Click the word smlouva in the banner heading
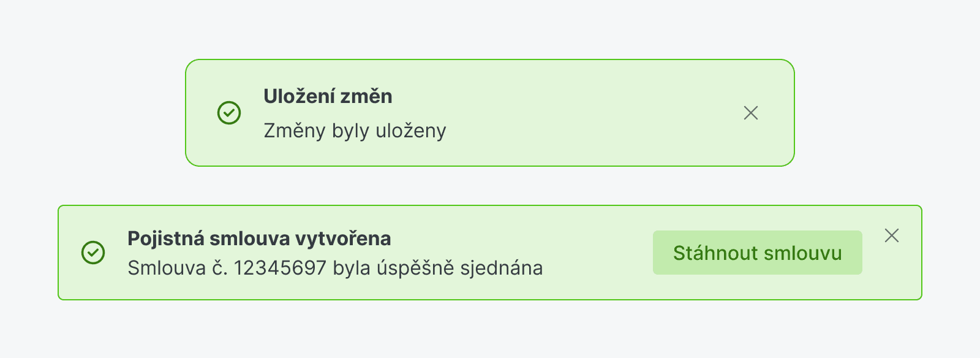Viewport: 980px width, 358px height. pyautogui.click(x=249, y=238)
